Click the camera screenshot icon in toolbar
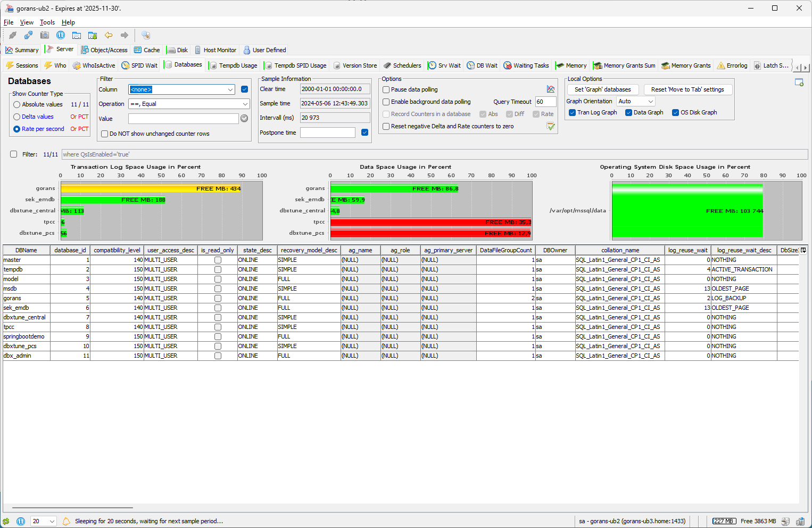Image resolution: width=812 pixels, height=528 pixels. coord(45,35)
